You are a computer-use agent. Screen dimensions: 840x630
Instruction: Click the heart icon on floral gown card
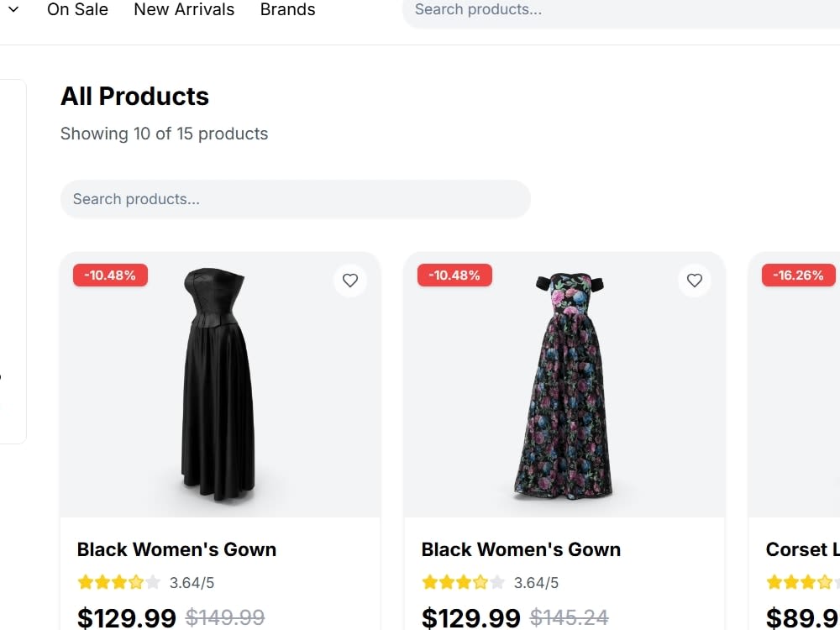click(x=695, y=281)
